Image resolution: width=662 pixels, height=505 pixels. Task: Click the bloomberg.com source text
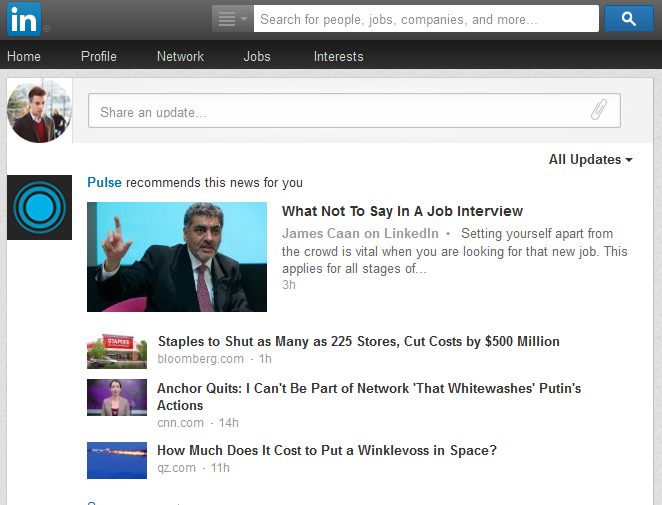201,359
